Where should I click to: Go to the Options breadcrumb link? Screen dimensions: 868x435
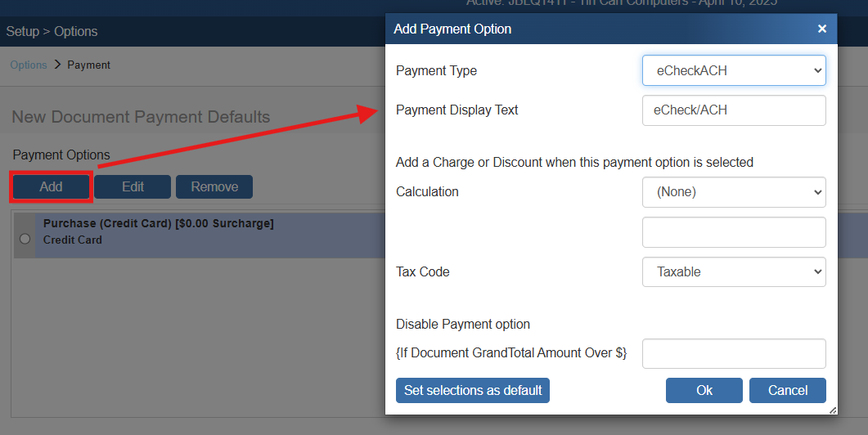click(x=29, y=65)
